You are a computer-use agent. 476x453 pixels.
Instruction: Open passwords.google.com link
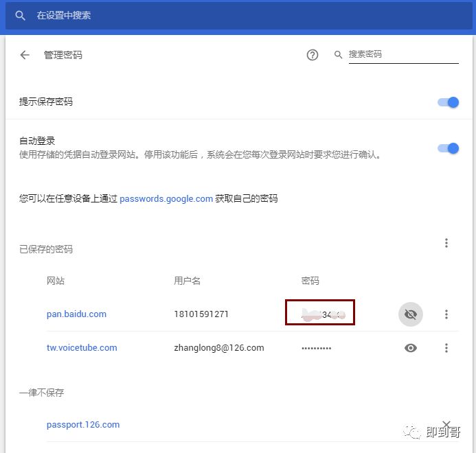click(166, 199)
